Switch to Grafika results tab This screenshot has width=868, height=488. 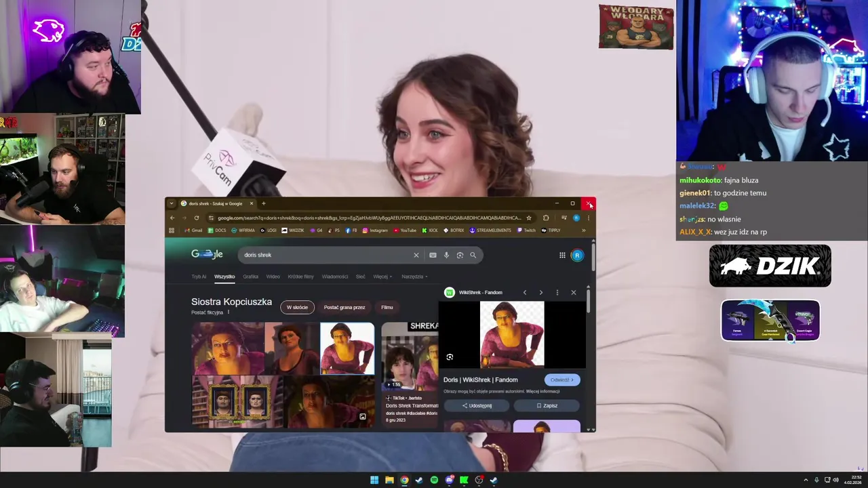[251, 277]
